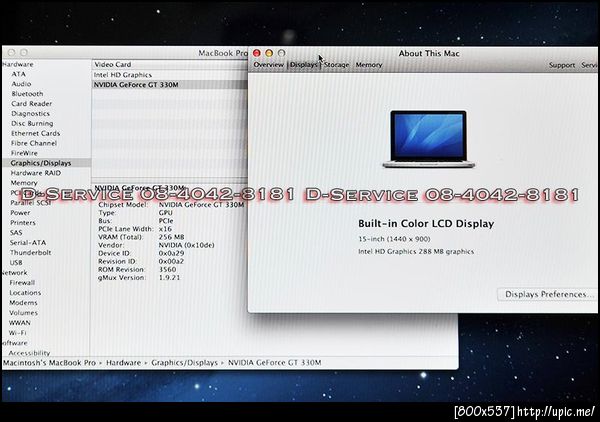Click the ROM Revision 3560 value

[x=168, y=269]
